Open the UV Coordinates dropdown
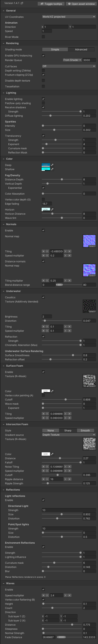 tap(69, 17)
